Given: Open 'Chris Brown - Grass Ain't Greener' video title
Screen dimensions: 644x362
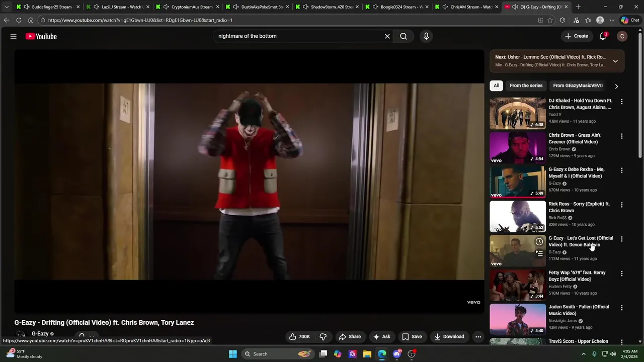Looking at the screenshot, I should tap(574, 138).
